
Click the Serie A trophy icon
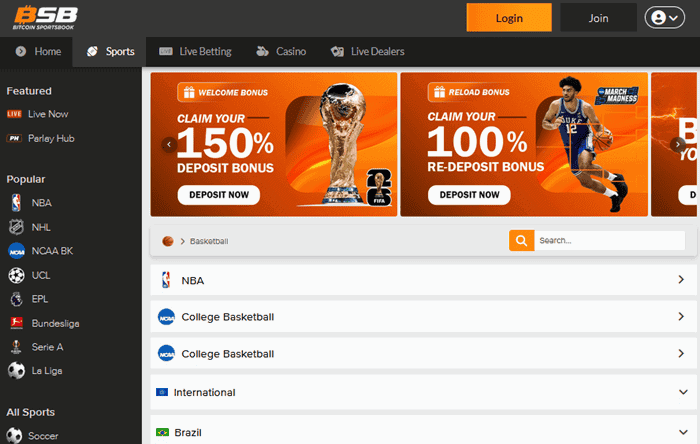16,347
